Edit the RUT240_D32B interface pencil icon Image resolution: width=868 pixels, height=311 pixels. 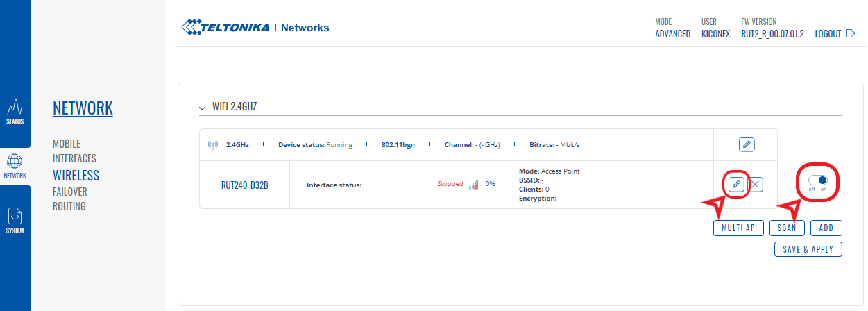[x=737, y=184]
